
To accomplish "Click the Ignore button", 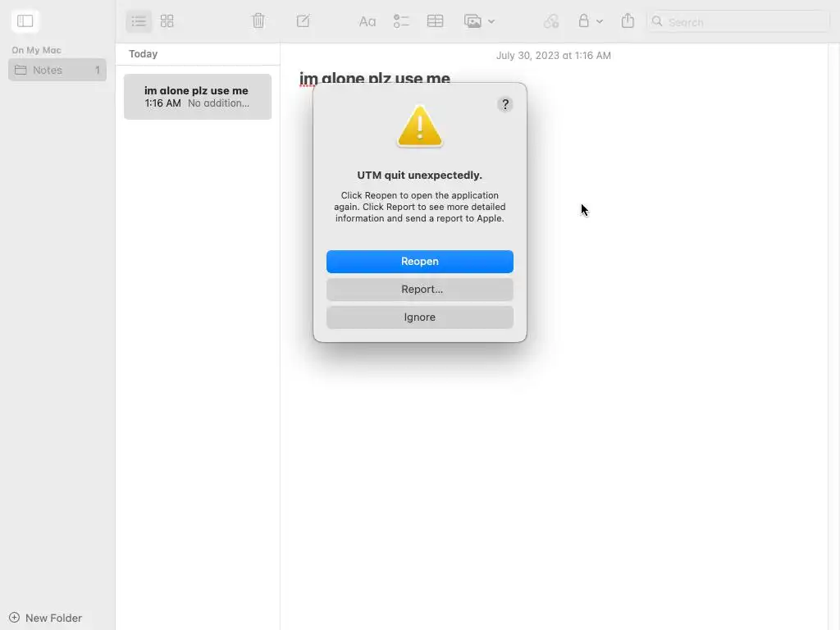I will [x=420, y=317].
